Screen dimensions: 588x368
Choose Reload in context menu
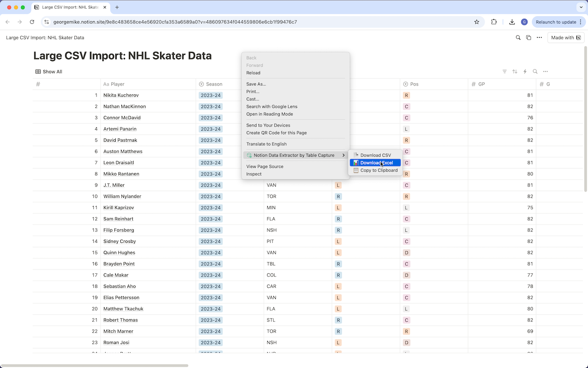point(253,73)
